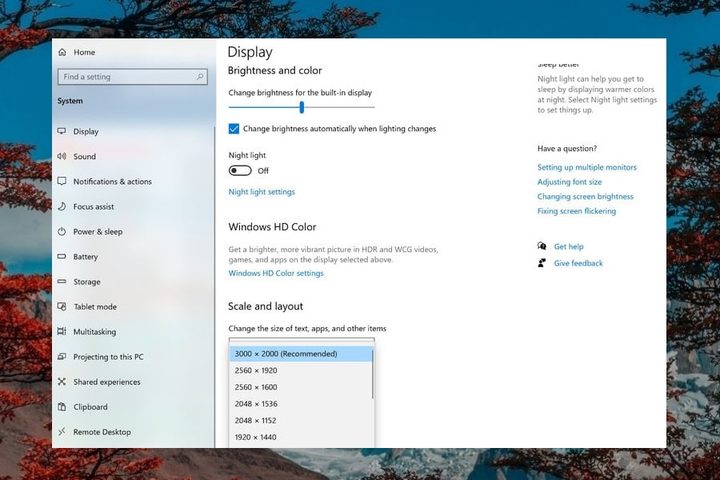
Task: Click the brightness slider thumb
Action: (x=302, y=107)
